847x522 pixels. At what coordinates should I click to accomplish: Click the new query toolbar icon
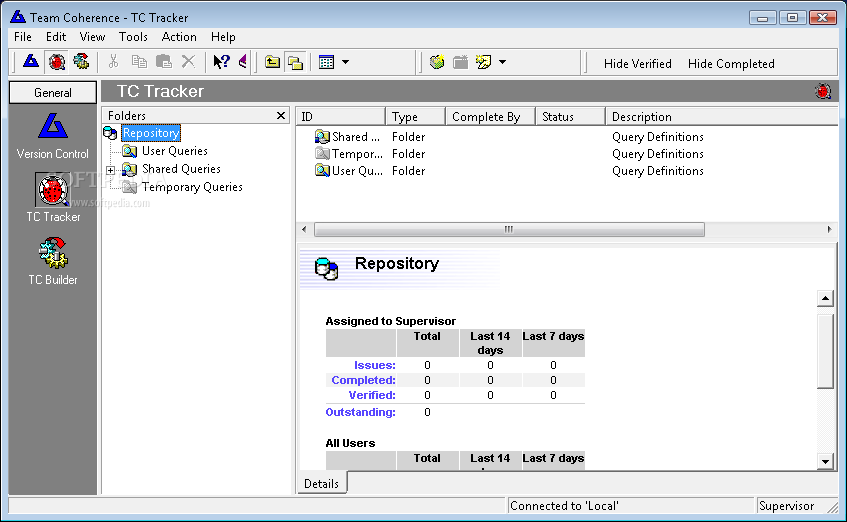pos(484,62)
